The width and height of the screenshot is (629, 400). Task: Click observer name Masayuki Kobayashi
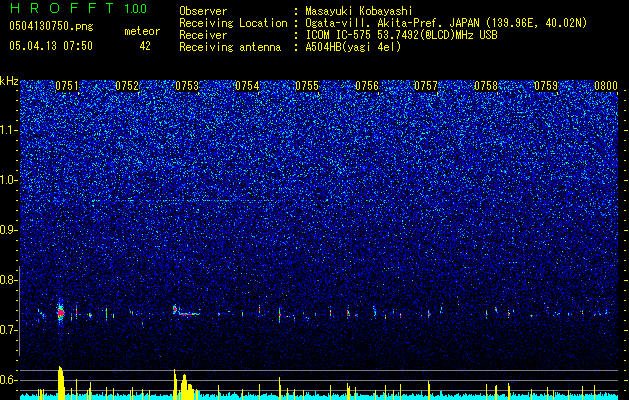[x=359, y=11]
